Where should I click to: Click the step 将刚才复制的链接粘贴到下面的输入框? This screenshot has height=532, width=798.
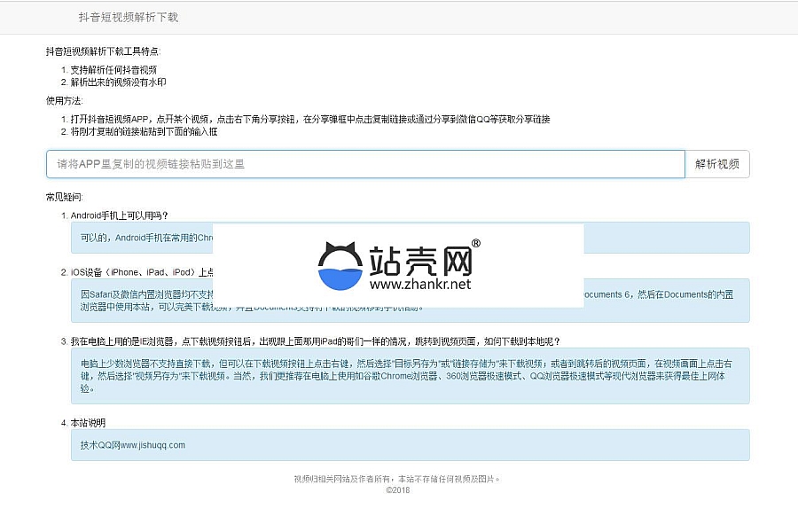click(144, 131)
